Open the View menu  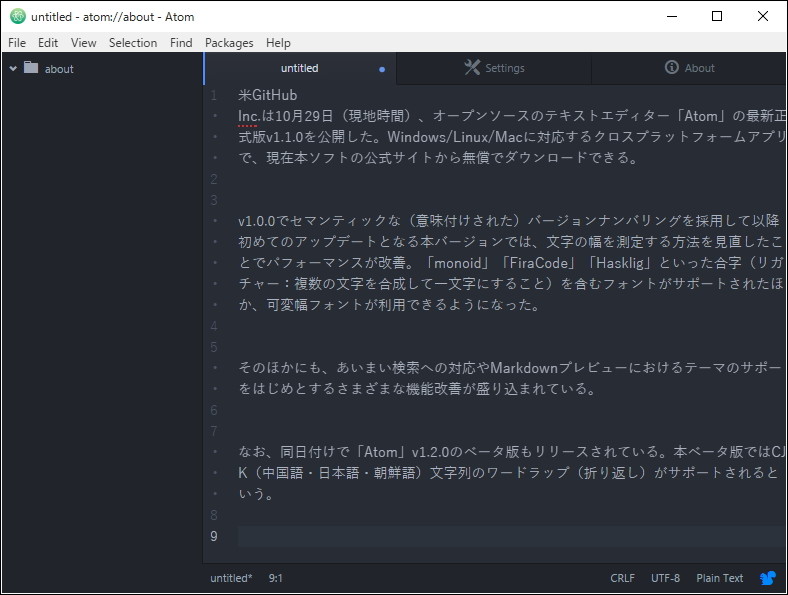[83, 43]
